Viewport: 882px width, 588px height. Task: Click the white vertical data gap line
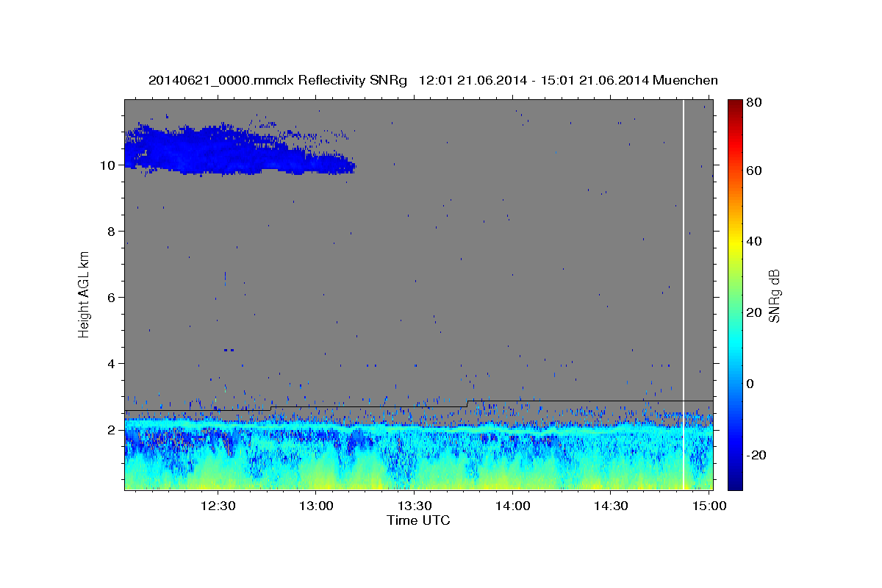coord(684,295)
